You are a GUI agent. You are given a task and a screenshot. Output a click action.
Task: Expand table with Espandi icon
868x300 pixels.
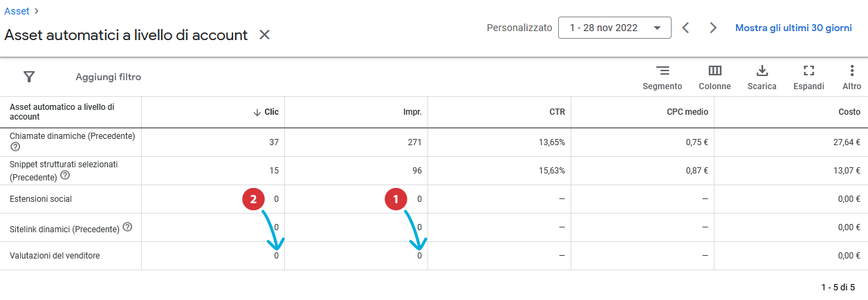pos(809,77)
